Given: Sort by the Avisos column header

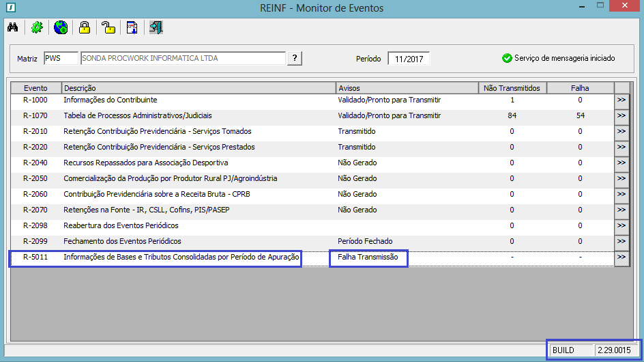Looking at the screenshot, I should coord(407,88).
